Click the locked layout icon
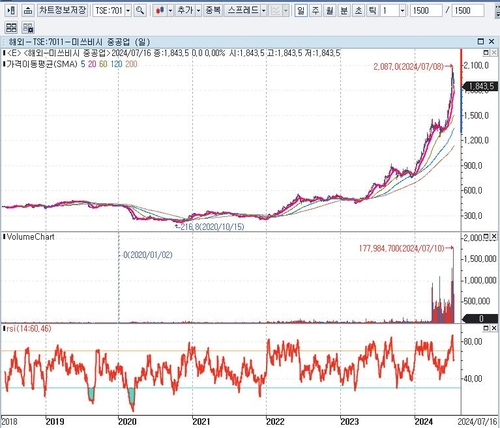The image size is (500, 428). [28, 27]
